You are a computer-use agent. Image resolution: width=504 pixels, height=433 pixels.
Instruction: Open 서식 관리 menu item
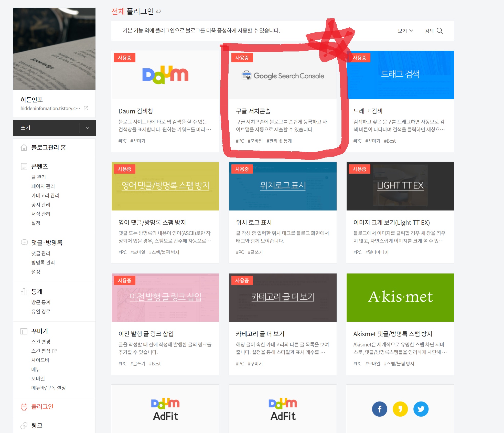tap(41, 214)
